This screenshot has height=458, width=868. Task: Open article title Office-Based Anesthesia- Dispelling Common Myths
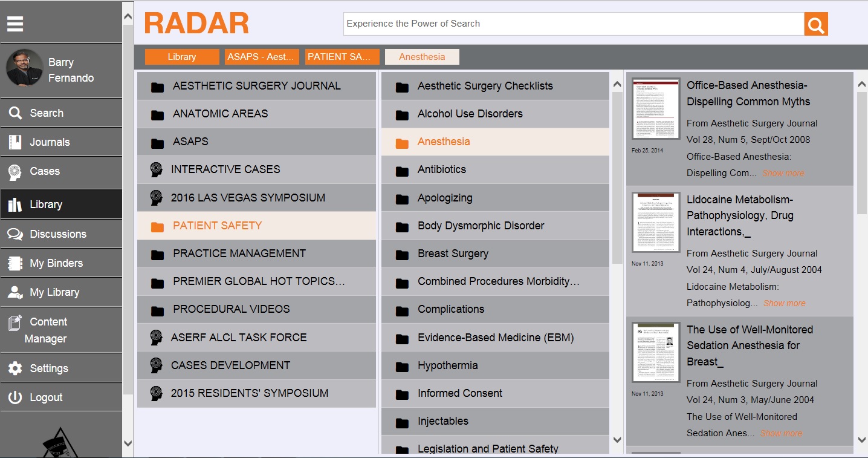pos(748,94)
